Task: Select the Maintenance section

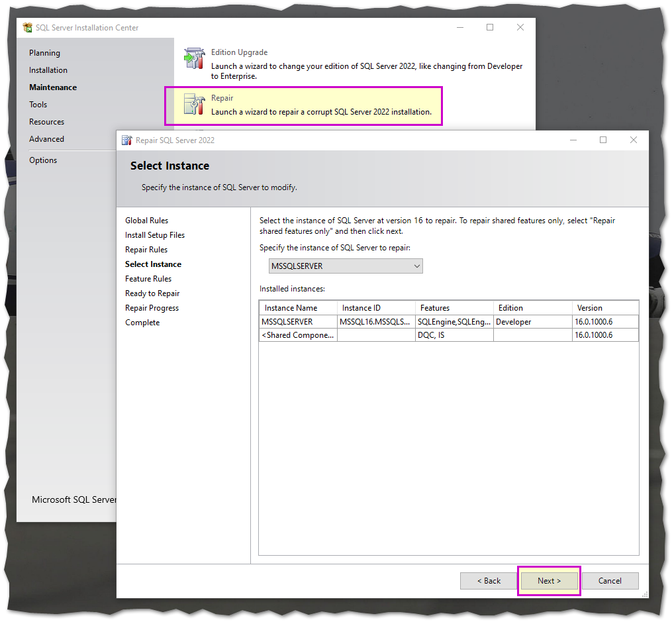Action: 53,87
